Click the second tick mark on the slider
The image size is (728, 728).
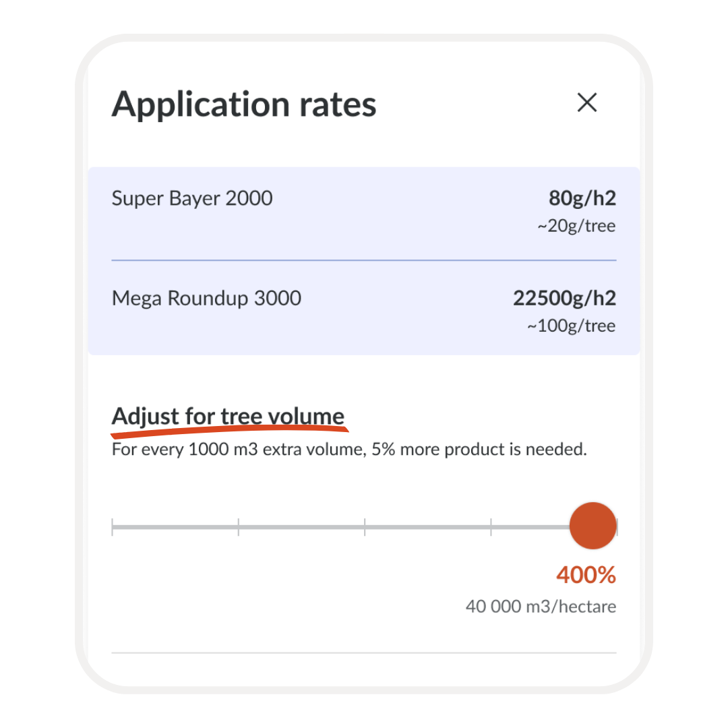point(239,526)
